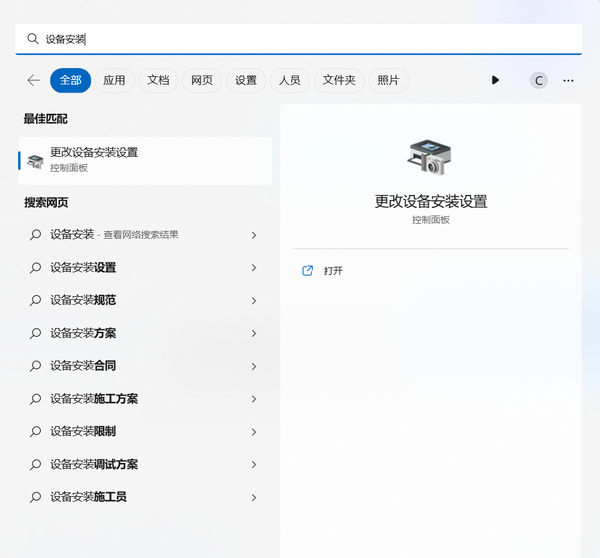This screenshot has width=600, height=558.
Task: Select suggestion text 设备安装施工员
Action: 88,497
